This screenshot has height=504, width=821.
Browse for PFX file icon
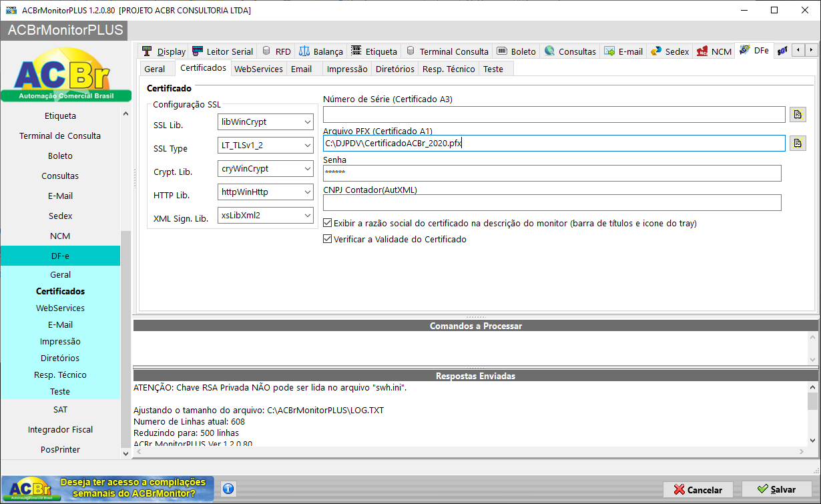click(798, 143)
